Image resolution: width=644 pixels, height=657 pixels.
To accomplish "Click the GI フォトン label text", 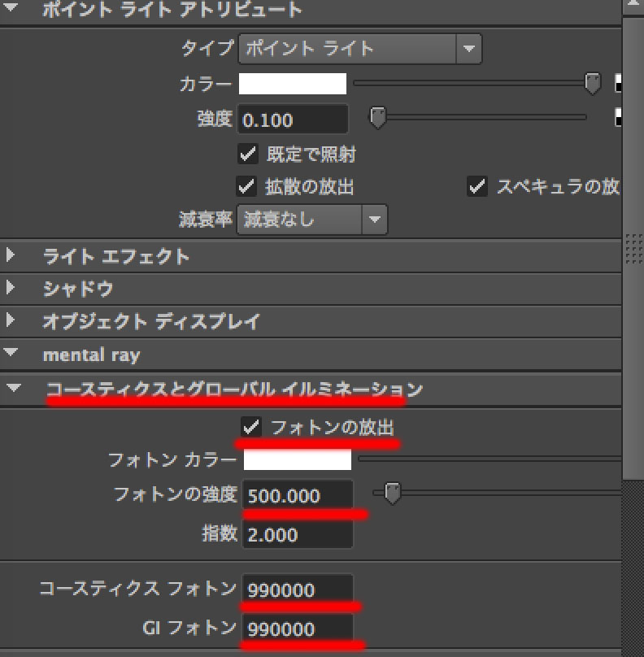I will [189, 628].
